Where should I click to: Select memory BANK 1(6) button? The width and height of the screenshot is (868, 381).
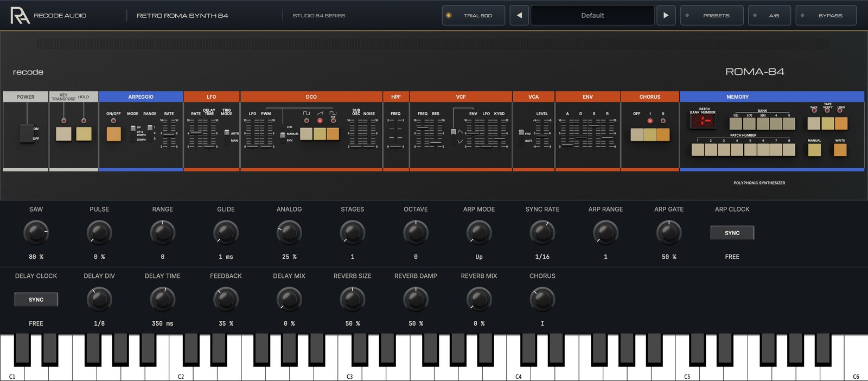[736, 124]
